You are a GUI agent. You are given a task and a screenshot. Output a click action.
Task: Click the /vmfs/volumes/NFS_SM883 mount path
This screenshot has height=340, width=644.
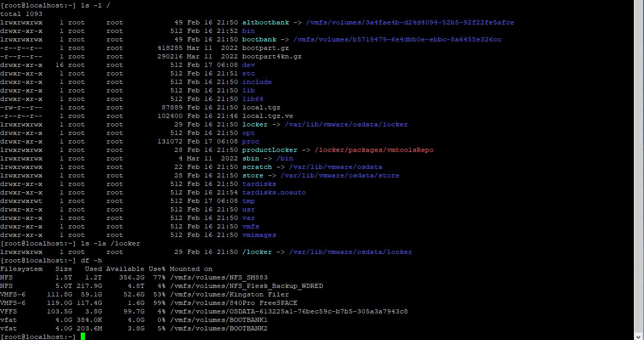218,277
